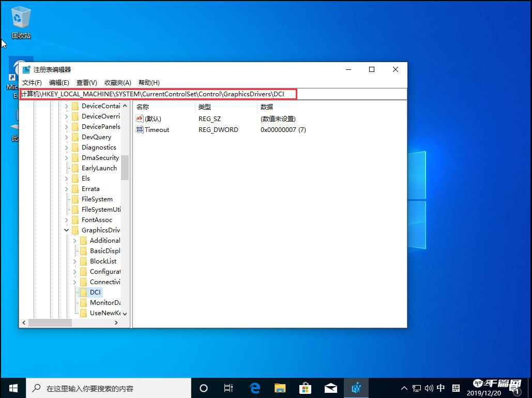Click the 中 input method indicator
The height and width of the screenshot is (398, 532).
point(440,388)
